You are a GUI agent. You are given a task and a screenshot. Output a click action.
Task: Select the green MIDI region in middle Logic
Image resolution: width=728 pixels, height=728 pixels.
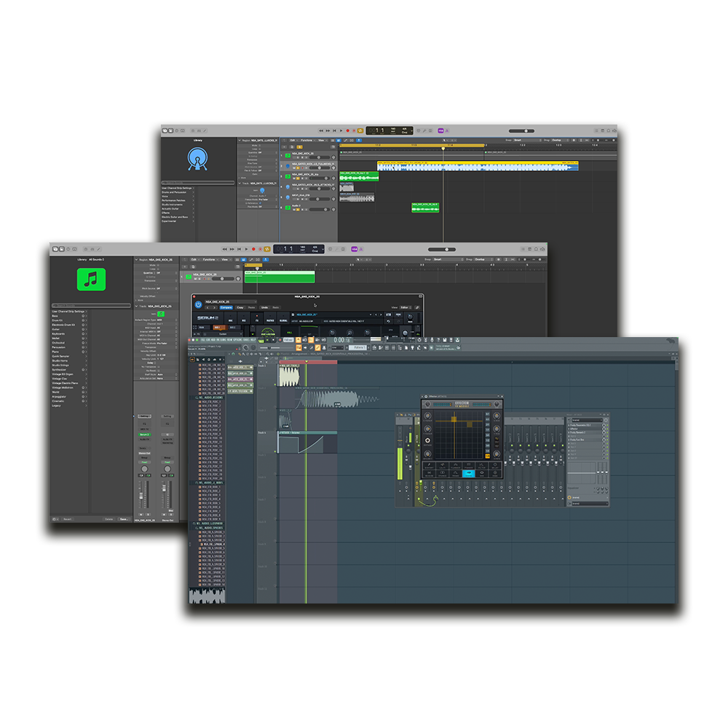[x=280, y=277]
